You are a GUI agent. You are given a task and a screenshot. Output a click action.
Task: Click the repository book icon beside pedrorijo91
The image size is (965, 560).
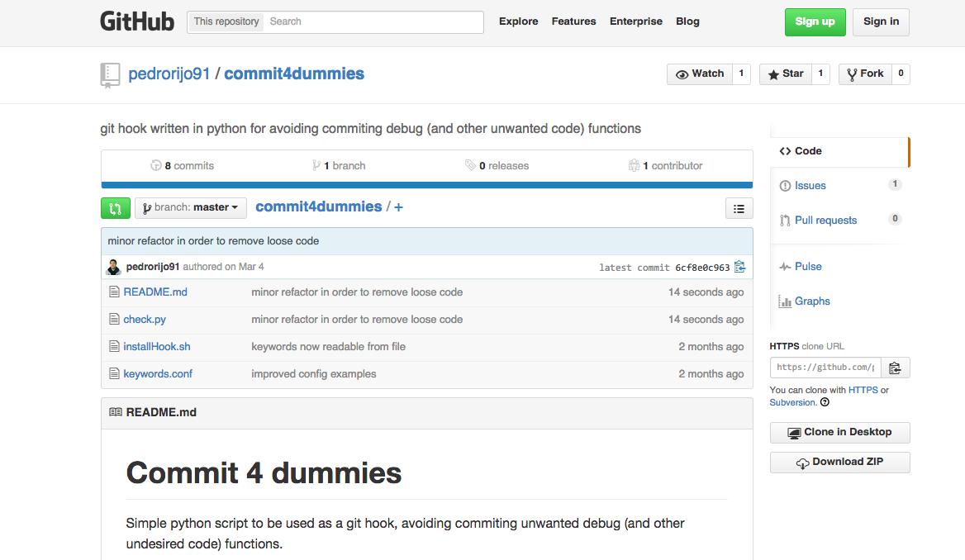click(x=110, y=75)
